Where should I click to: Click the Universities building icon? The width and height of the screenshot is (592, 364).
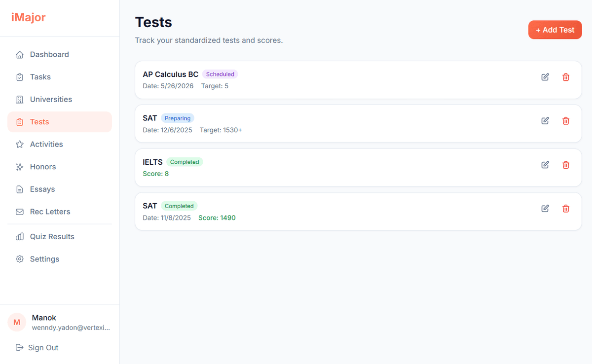click(x=20, y=99)
